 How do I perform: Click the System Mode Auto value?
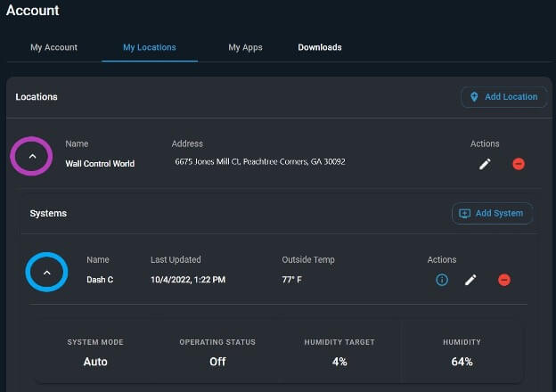click(x=95, y=362)
